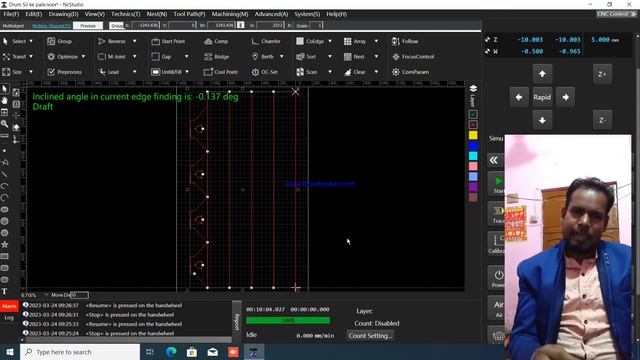Toggle the green checked layer box

click(x=473, y=114)
